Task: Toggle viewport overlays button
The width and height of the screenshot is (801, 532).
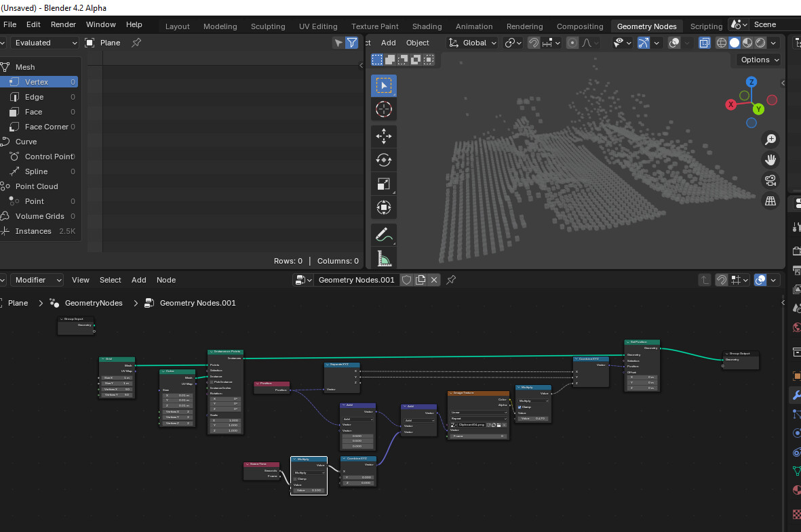Action: tap(674, 43)
